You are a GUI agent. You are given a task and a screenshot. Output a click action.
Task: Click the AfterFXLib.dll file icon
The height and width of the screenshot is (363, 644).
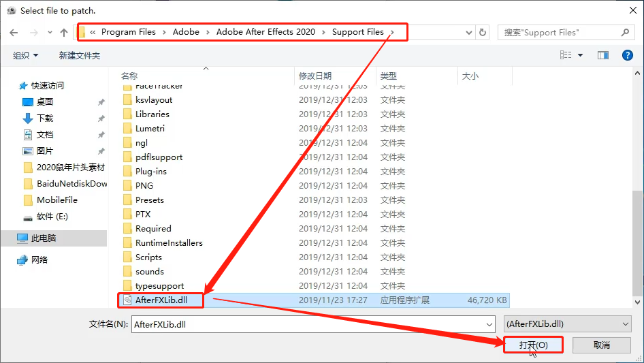[x=128, y=300]
